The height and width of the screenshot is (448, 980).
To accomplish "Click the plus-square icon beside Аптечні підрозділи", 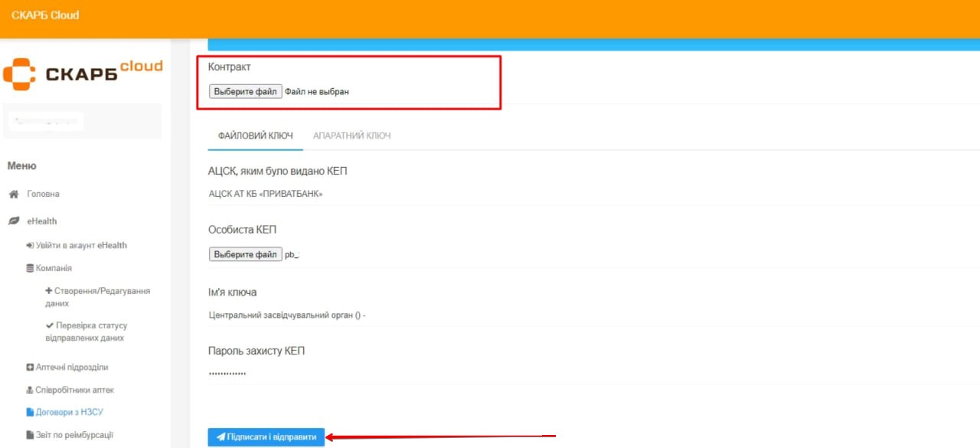I will (30, 368).
